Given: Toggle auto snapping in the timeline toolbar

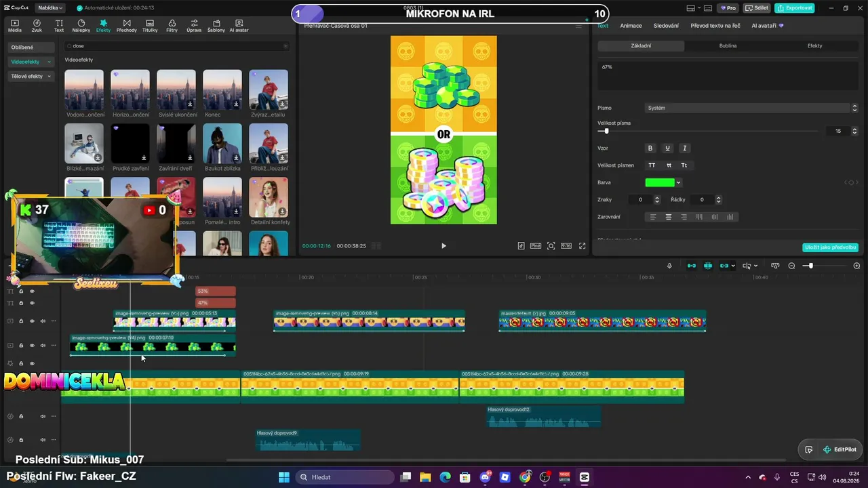Looking at the screenshot, I should click(x=708, y=266).
